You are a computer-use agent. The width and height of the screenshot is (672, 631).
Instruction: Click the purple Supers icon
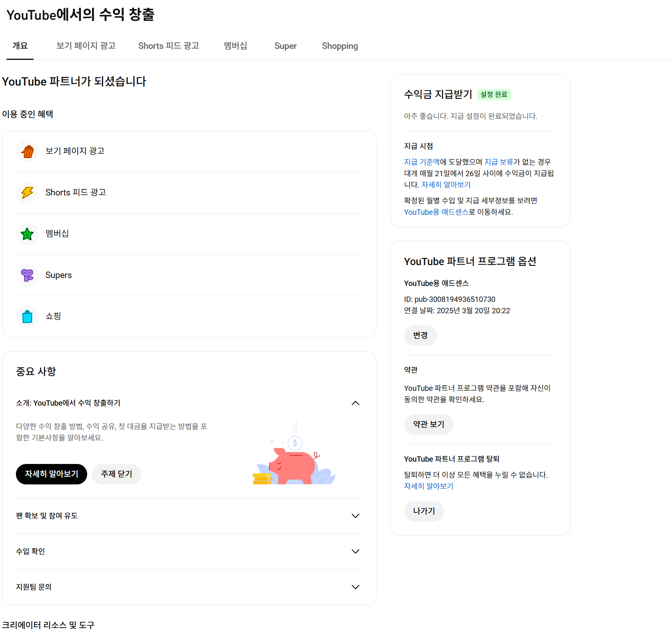27,275
